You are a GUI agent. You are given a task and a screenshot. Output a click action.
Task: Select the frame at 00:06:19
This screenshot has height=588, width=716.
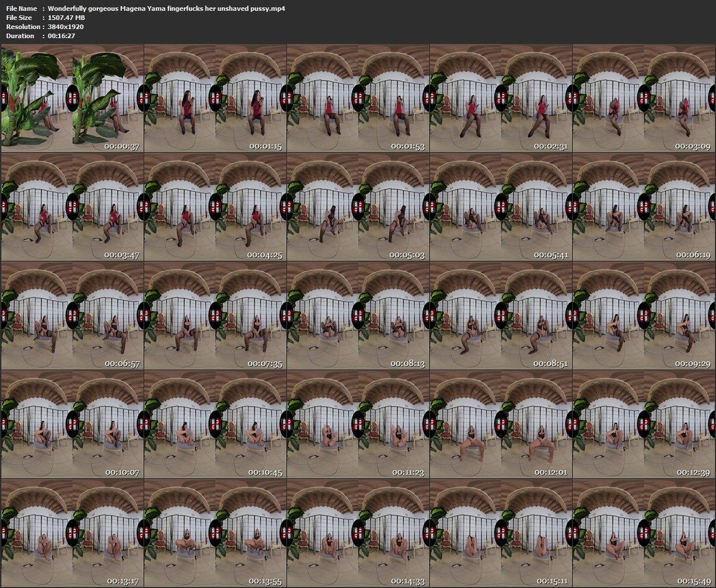(x=644, y=207)
